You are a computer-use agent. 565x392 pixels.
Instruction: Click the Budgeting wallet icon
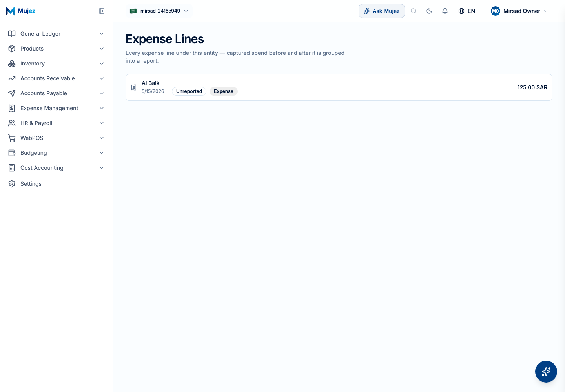12,153
